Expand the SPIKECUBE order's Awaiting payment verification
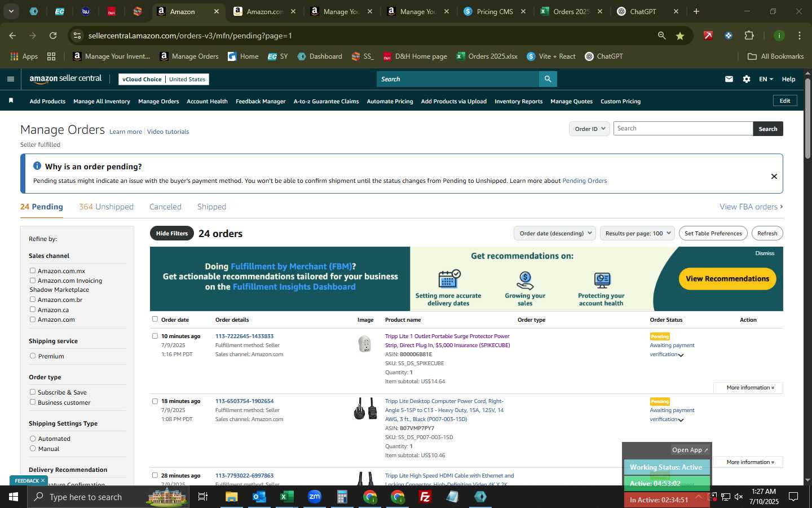812x508 pixels. [681, 355]
